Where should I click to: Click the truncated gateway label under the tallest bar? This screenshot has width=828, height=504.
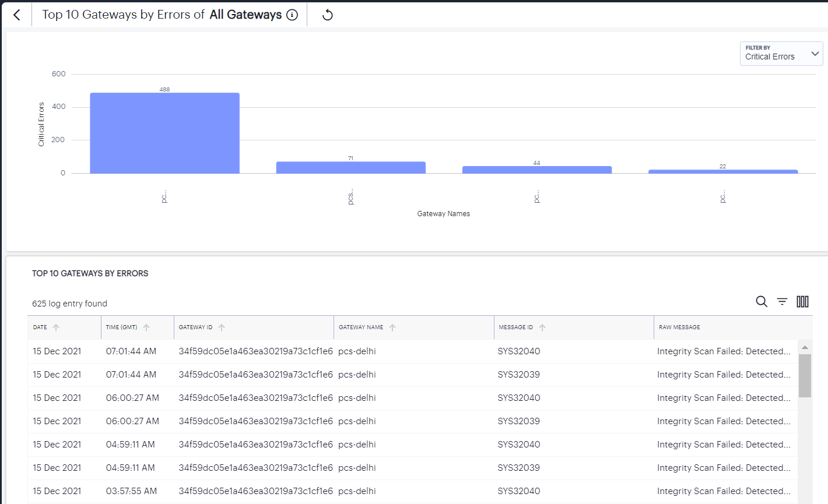pyautogui.click(x=164, y=197)
